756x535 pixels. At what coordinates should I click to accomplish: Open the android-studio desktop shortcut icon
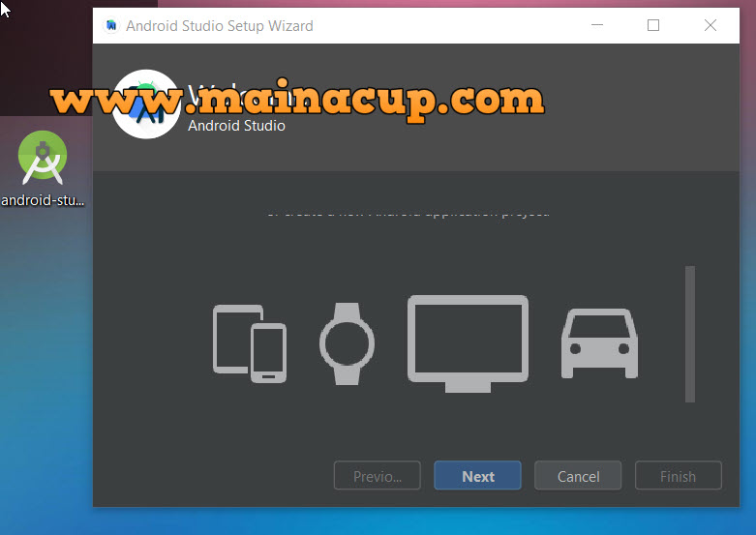click(43, 157)
